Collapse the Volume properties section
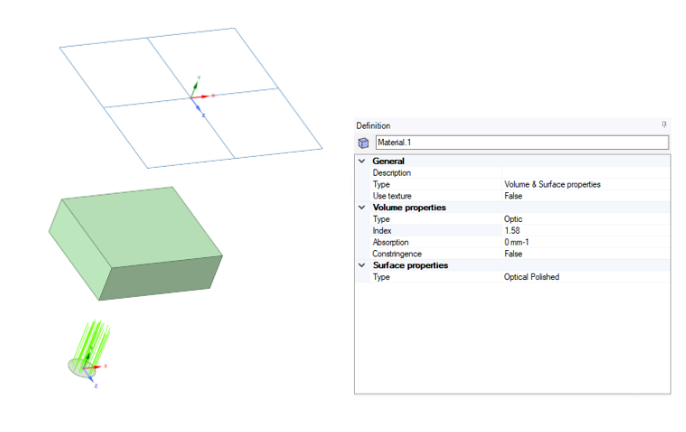This screenshot has width=686, height=432. coord(361,207)
